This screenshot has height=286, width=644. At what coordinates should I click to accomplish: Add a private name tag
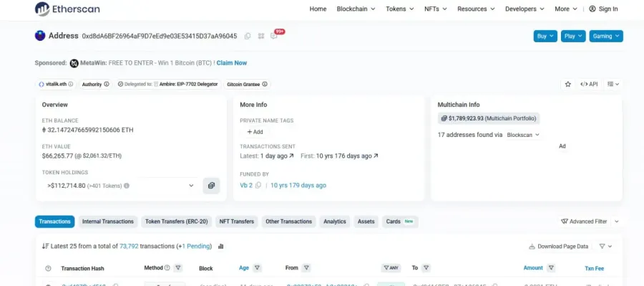[x=255, y=132]
